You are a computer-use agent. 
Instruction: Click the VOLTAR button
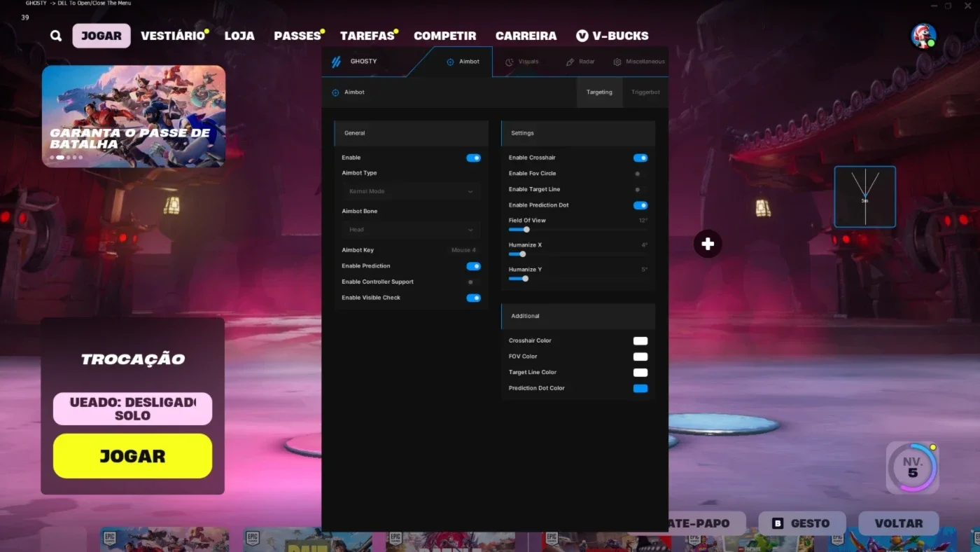coord(898,523)
